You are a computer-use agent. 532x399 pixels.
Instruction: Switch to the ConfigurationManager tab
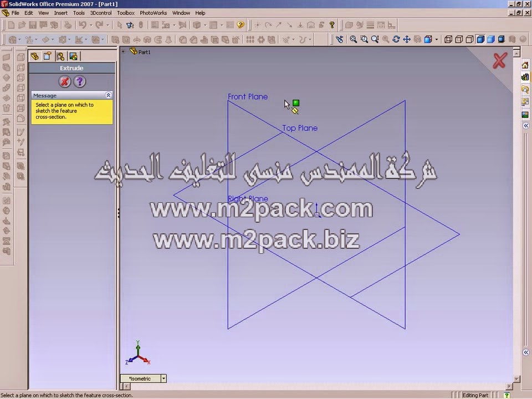[x=61, y=57]
